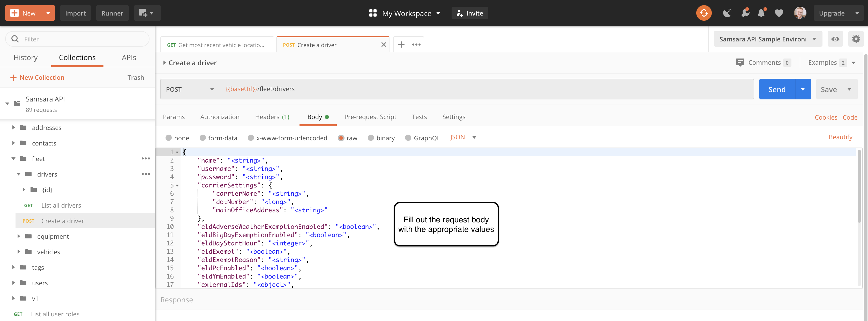
Task: Switch to the Authorization tab
Action: tap(220, 117)
